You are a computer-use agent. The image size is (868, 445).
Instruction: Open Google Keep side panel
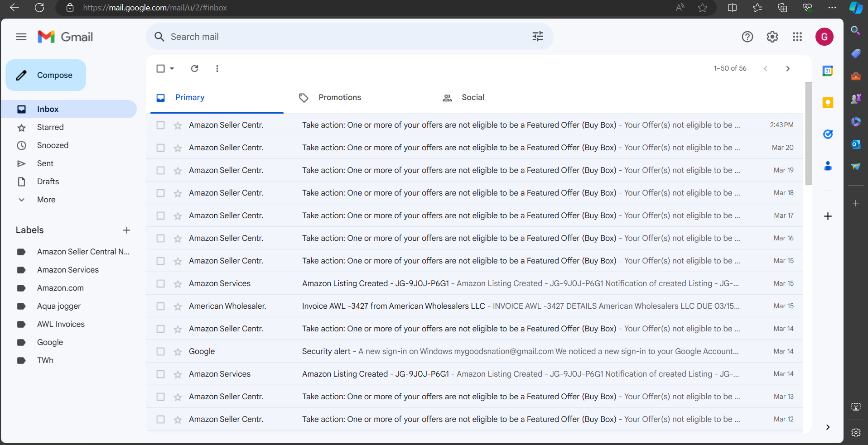(x=828, y=102)
